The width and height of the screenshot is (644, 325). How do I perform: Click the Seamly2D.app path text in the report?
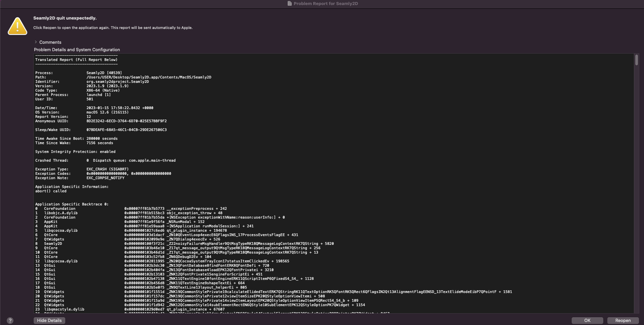click(149, 77)
